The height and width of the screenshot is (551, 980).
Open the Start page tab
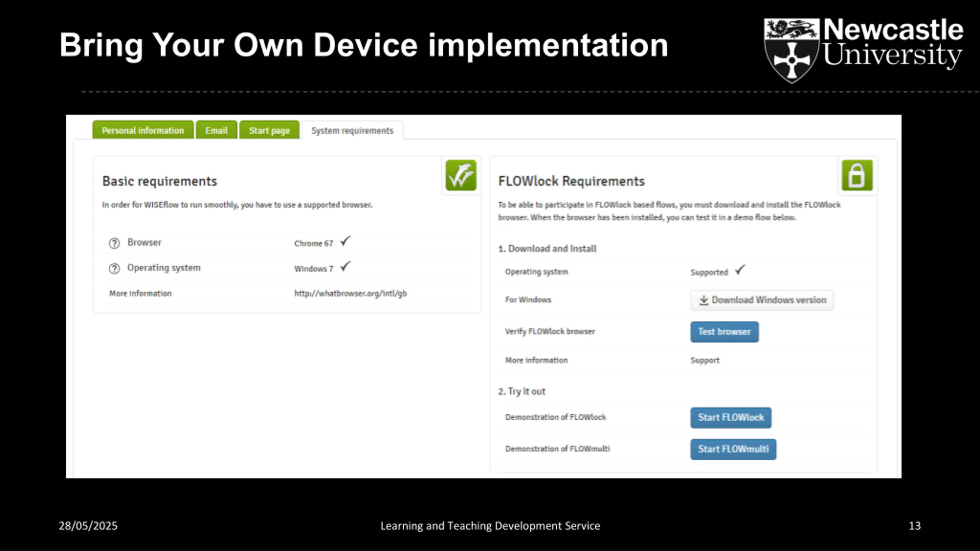[x=269, y=130]
